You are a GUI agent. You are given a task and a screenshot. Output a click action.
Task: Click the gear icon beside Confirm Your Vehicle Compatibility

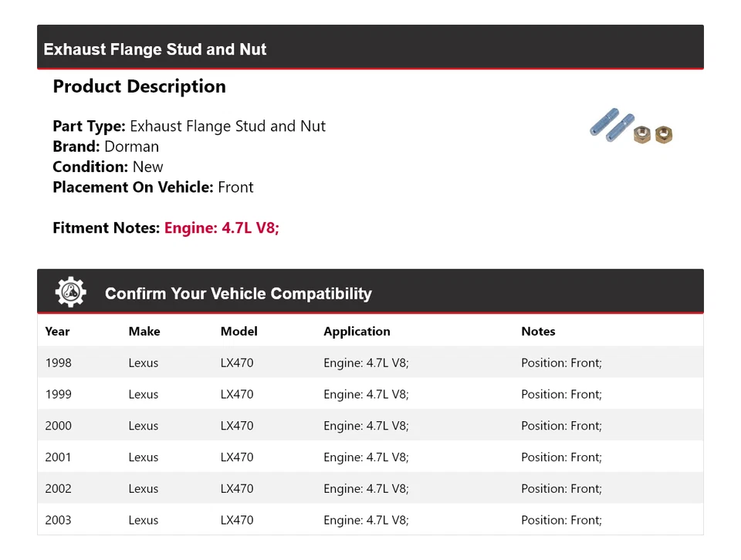pyautogui.click(x=70, y=292)
